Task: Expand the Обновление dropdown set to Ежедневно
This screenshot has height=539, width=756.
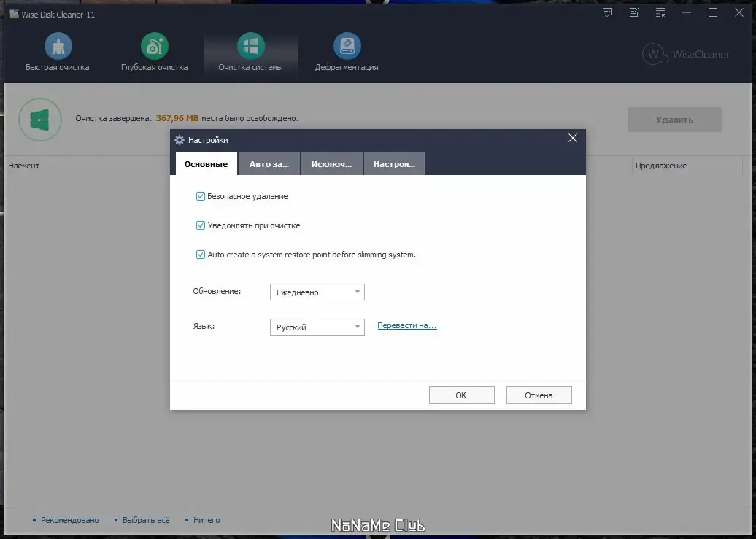Action: point(317,292)
